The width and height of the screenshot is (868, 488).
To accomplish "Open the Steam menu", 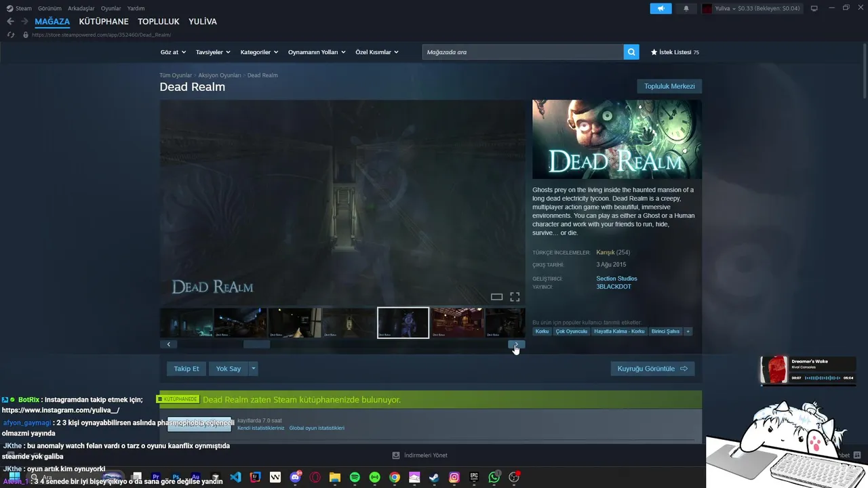I will (x=23, y=8).
